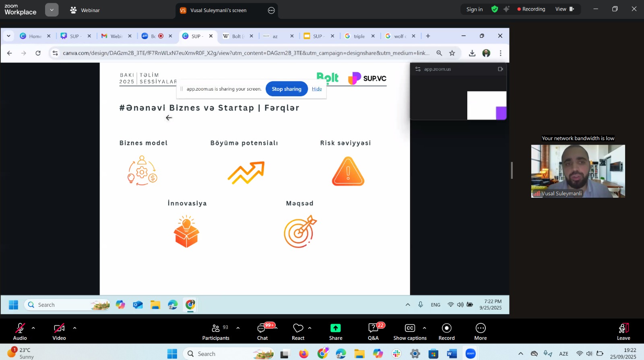Select the Webinar tab
This screenshot has height=360, width=644.
85,10
